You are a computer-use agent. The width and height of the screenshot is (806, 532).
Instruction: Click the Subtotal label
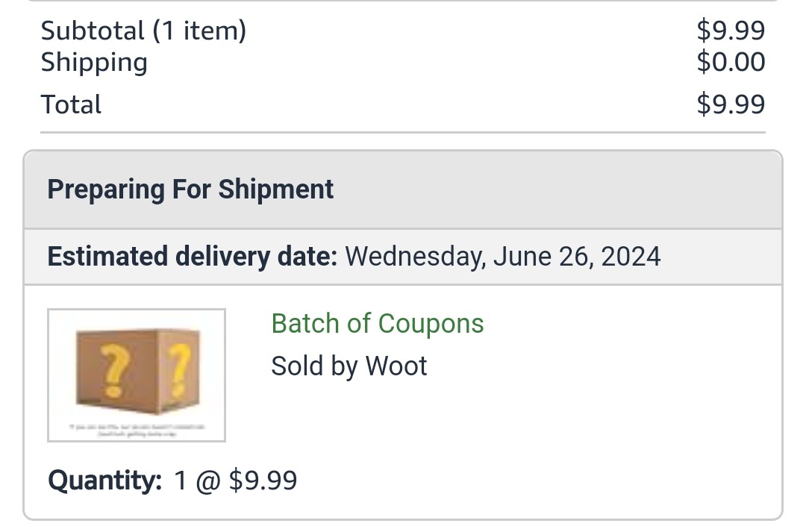click(93, 31)
